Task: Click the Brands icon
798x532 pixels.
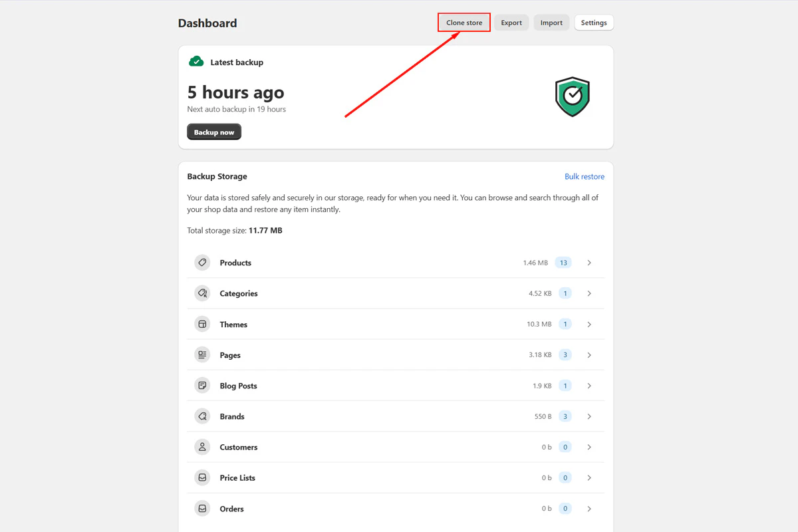Action: coord(201,416)
